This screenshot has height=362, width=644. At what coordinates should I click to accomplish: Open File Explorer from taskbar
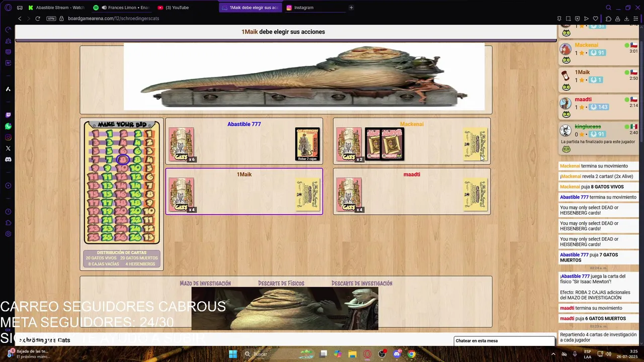pyautogui.click(x=353, y=354)
